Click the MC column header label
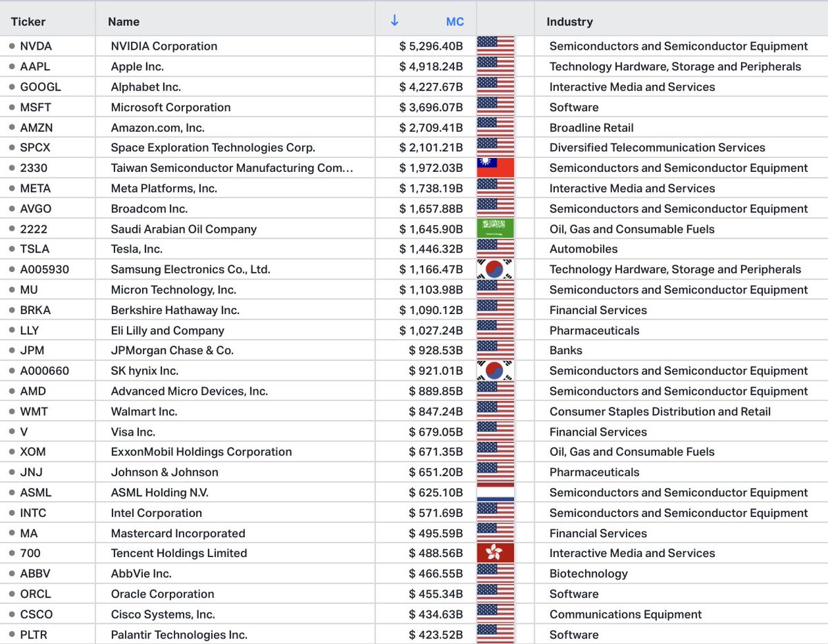 pos(455,21)
